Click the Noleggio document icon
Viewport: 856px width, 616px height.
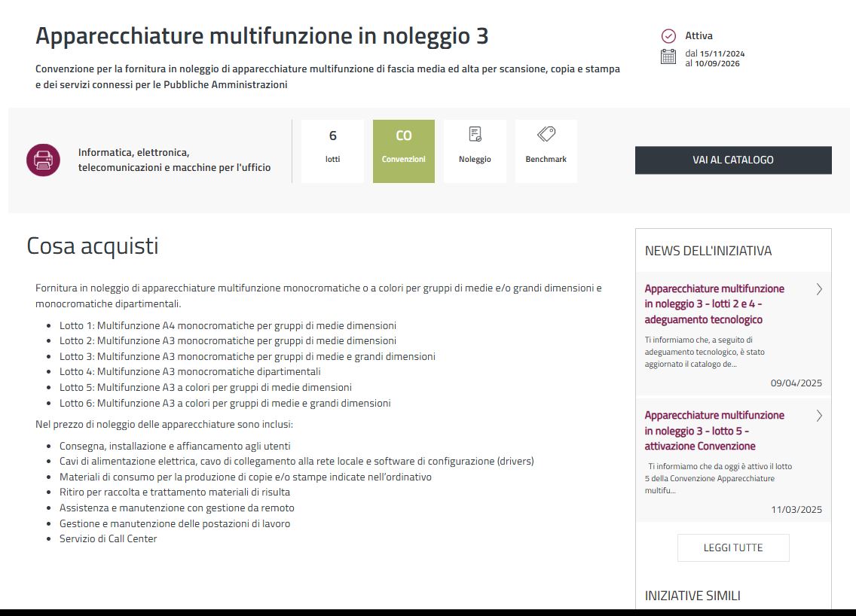475,135
